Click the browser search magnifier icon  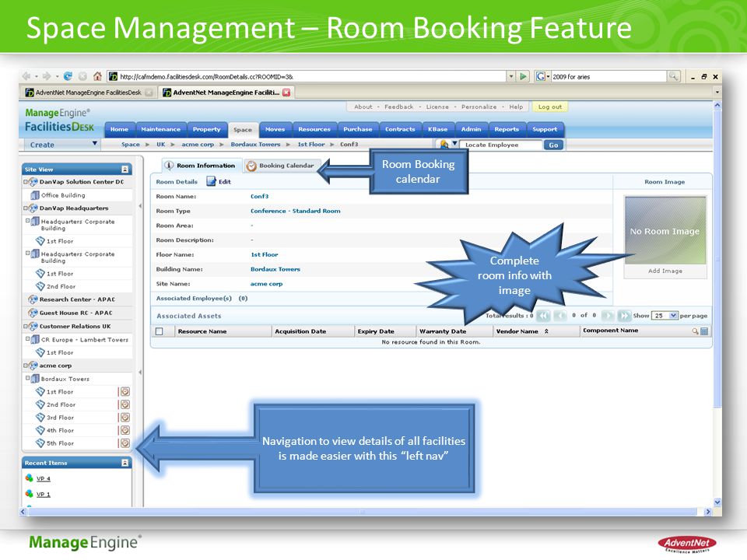[x=673, y=76]
